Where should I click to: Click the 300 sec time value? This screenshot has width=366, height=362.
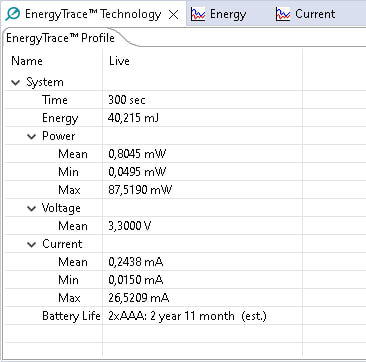pos(127,100)
